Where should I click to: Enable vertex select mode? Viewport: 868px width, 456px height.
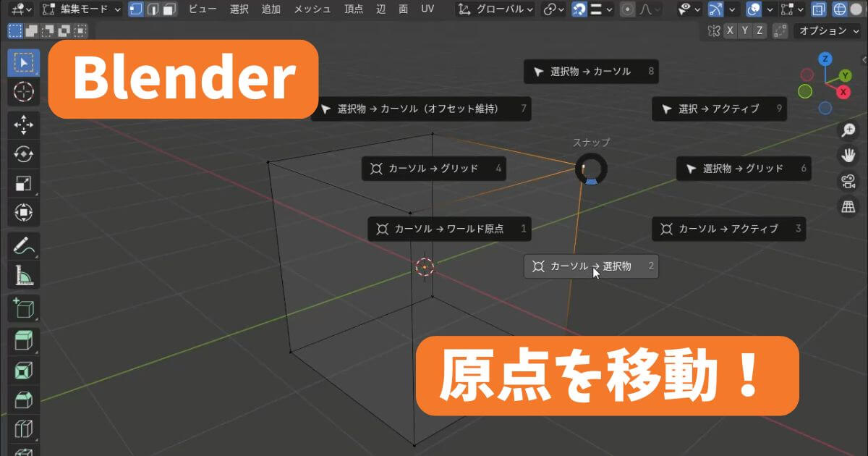coord(136,9)
